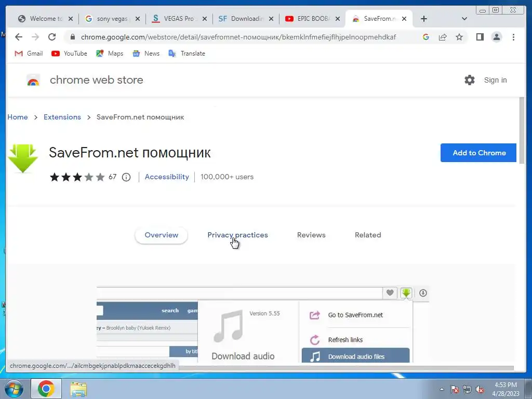
Task: Open the Translate bookmark
Action: pos(187,54)
